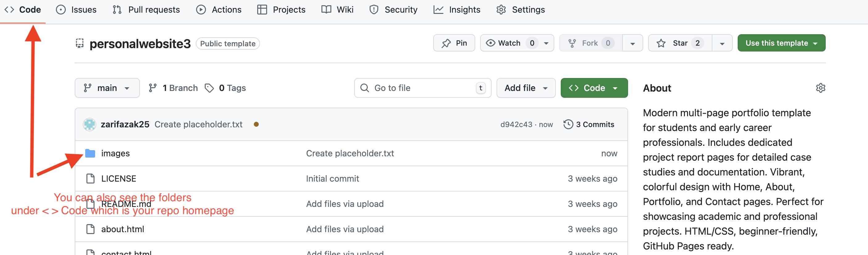This screenshot has width=868, height=255.
Task: Open the Star lists dropdown arrow
Action: click(722, 44)
